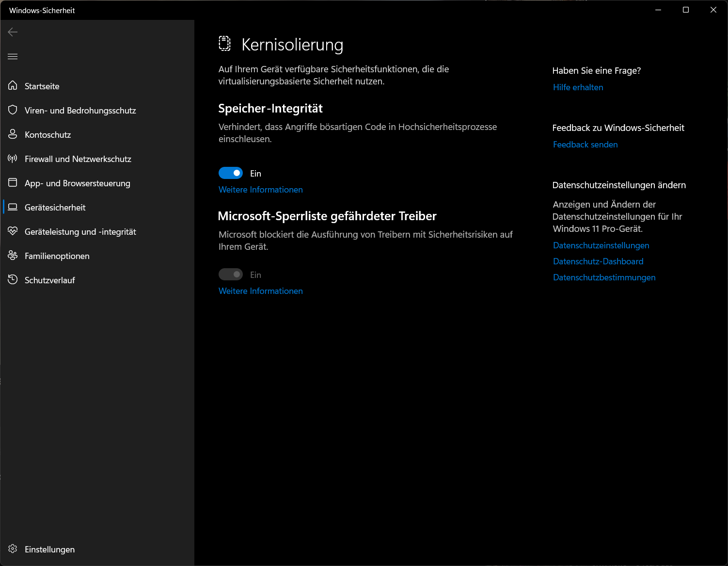Open Viren- und Bedrohungsschutz
This screenshot has height=566, width=728.
(97, 110)
